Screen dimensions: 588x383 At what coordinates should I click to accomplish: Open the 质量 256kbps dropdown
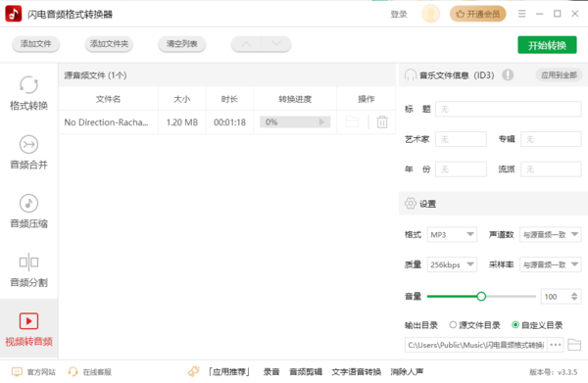point(452,264)
